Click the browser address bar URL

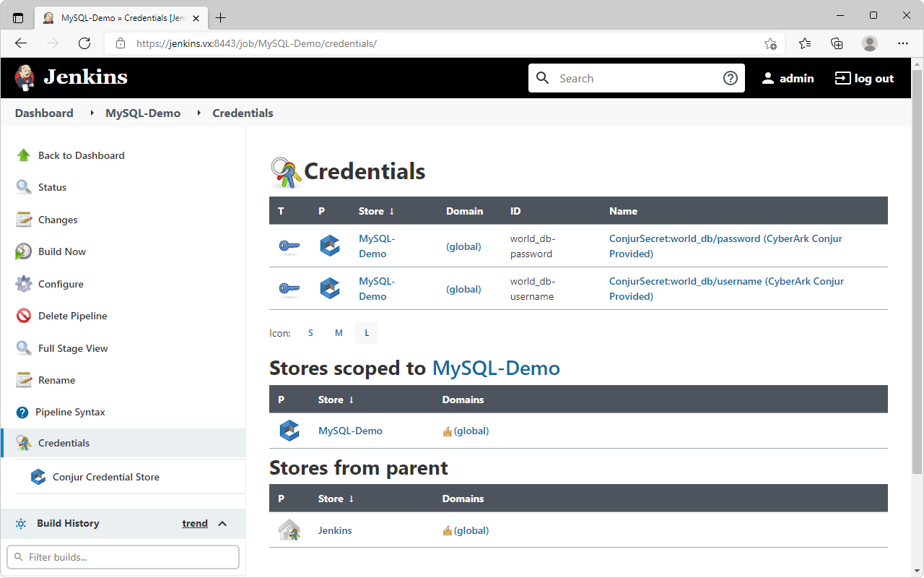(256, 43)
